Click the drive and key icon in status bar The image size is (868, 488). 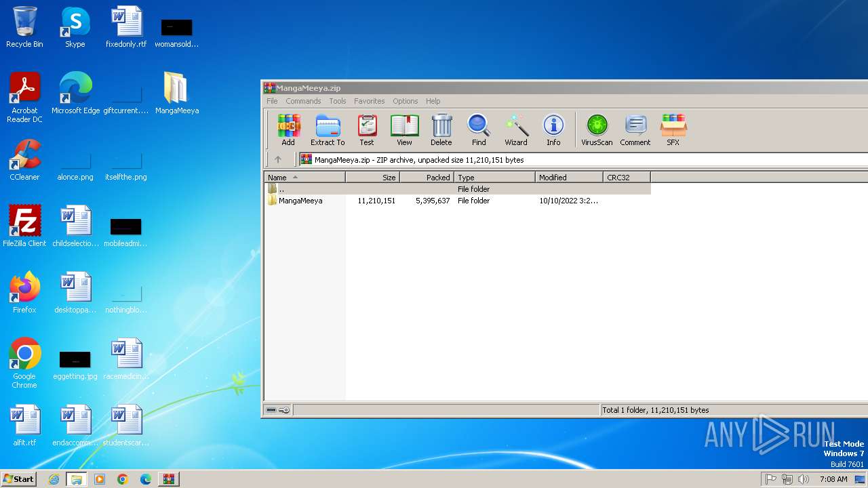click(278, 410)
